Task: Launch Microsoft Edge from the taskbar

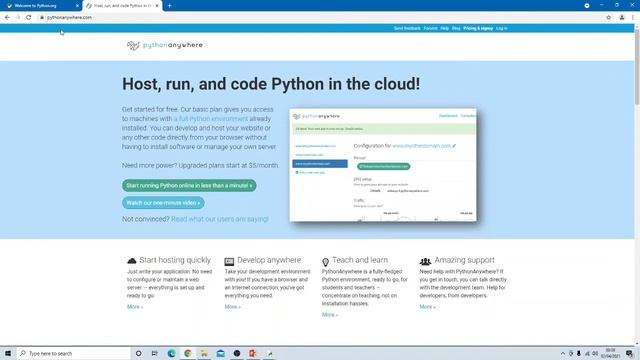Action: coord(171,353)
